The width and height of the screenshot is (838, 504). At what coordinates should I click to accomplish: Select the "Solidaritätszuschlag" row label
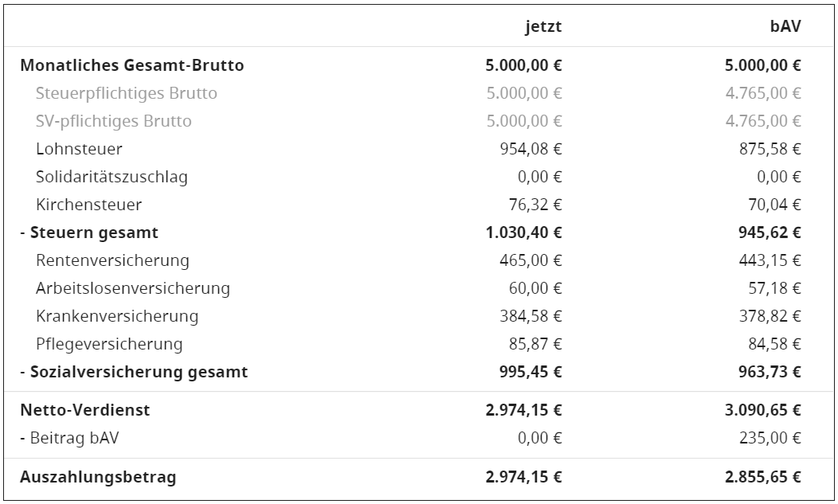[112, 177]
